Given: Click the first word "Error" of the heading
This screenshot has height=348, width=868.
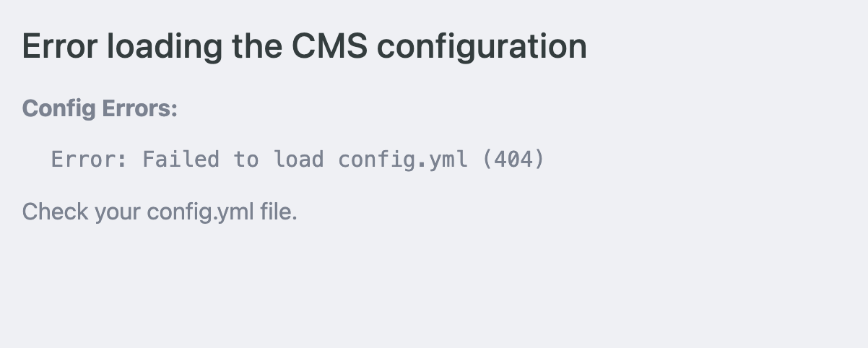Looking at the screenshot, I should 59,47.
